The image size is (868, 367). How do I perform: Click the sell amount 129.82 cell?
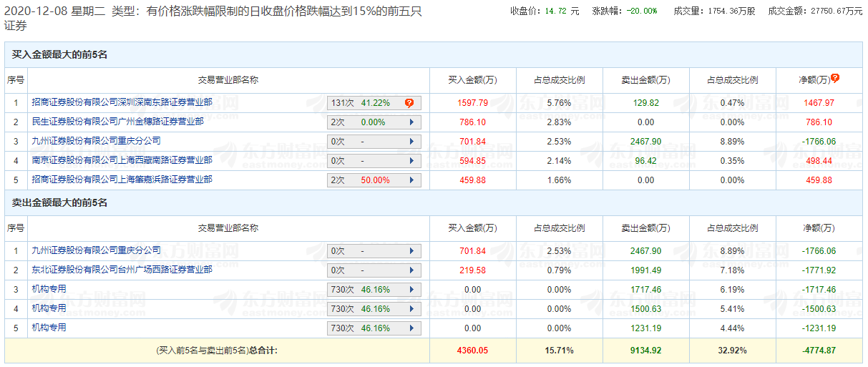tap(646, 103)
